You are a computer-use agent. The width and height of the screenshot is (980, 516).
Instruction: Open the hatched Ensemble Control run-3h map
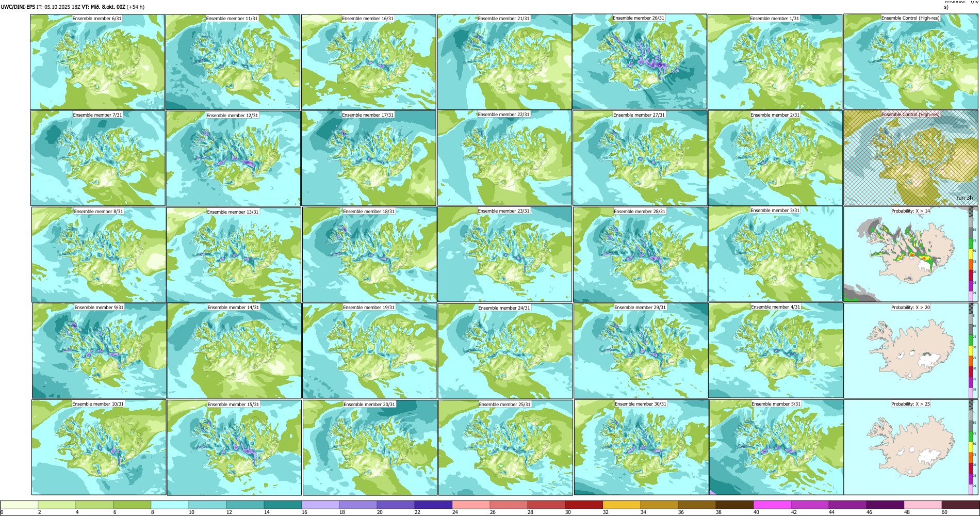[x=911, y=158]
